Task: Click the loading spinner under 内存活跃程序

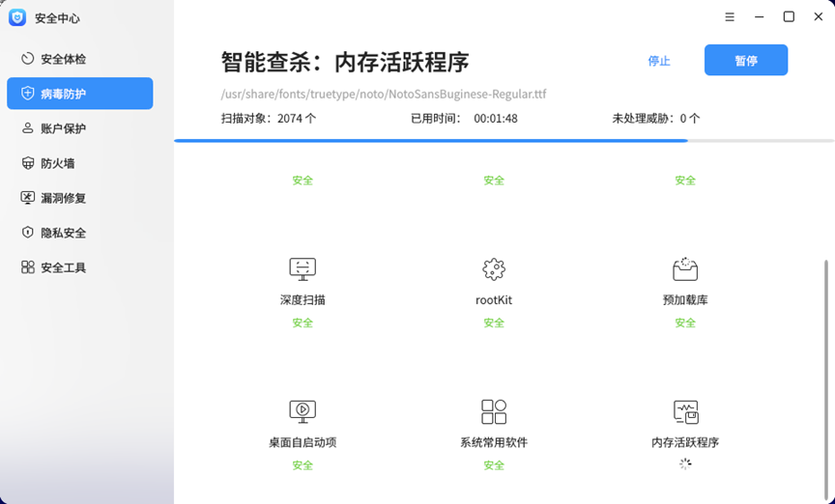Action: click(685, 464)
